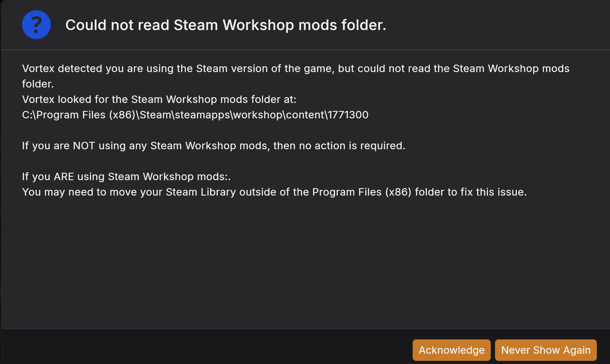Click the 1771300 app ID in the path
Image resolution: width=610 pixels, height=364 pixels.
pyautogui.click(x=348, y=115)
